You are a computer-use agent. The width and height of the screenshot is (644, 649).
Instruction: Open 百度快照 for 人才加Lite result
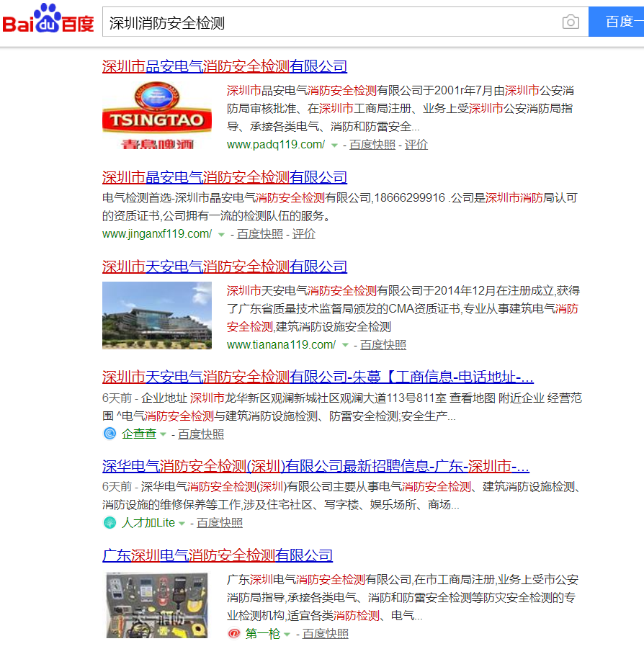pos(220,523)
